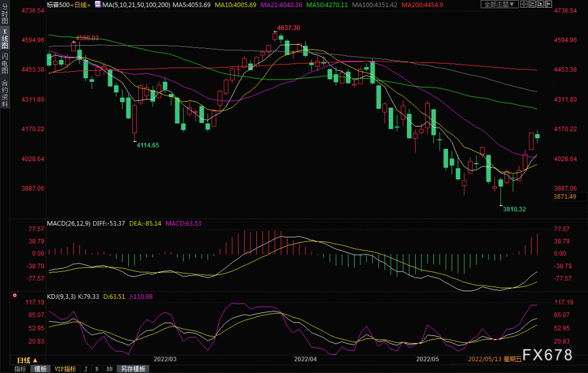Click the 3871.49 price label on axis
Screen dimensions: 588x373
tap(564, 197)
